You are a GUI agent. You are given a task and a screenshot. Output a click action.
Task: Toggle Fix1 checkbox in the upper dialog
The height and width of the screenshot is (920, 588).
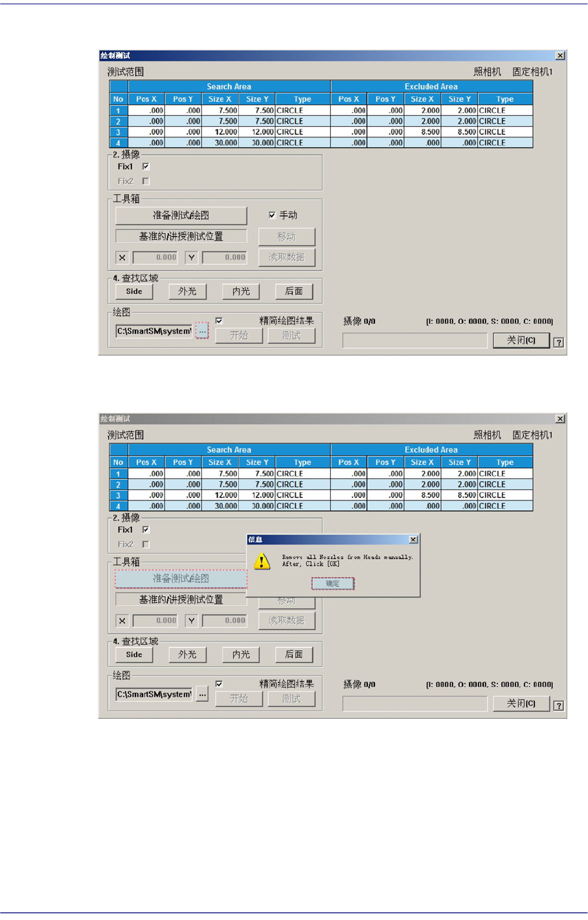click(x=146, y=166)
